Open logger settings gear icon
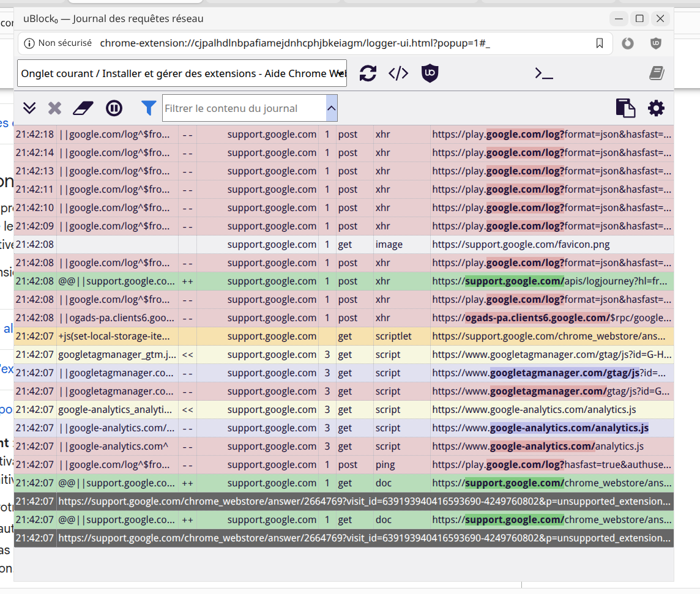The height and width of the screenshot is (594, 700). (x=656, y=108)
